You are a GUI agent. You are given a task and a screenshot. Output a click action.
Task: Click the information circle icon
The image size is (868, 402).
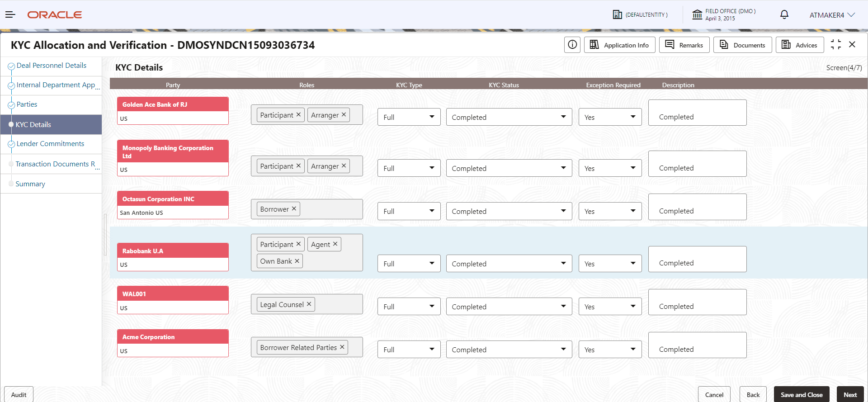[572, 45]
